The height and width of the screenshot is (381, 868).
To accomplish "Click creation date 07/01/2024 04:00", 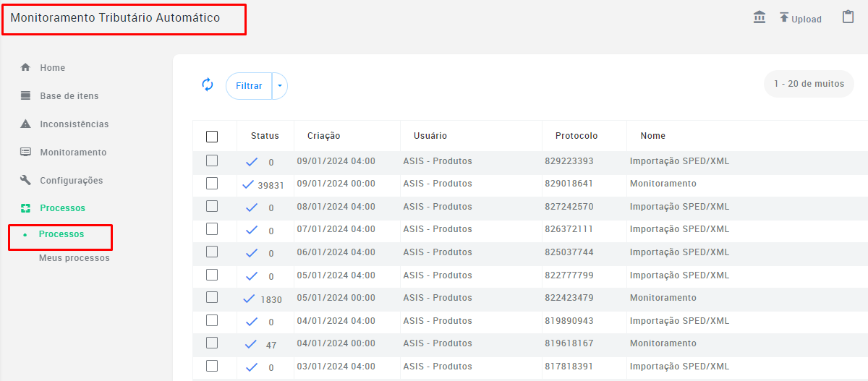I will click(x=336, y=229).
